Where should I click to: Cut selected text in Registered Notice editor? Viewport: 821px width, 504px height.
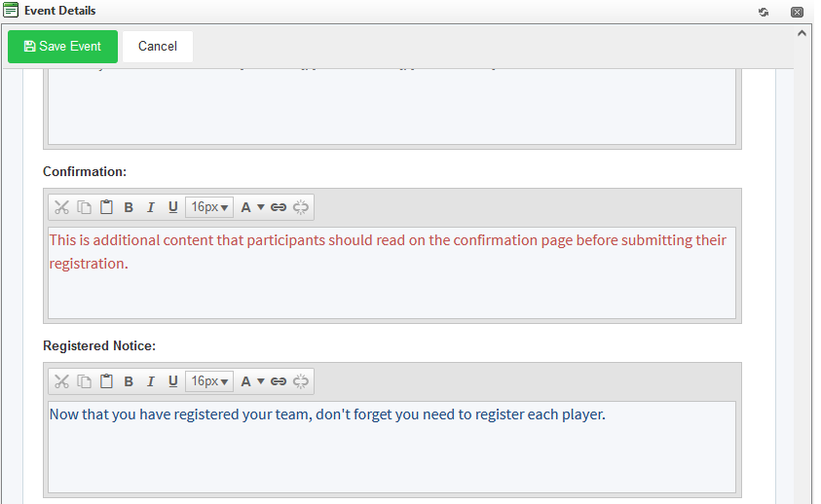coord(61,381)
